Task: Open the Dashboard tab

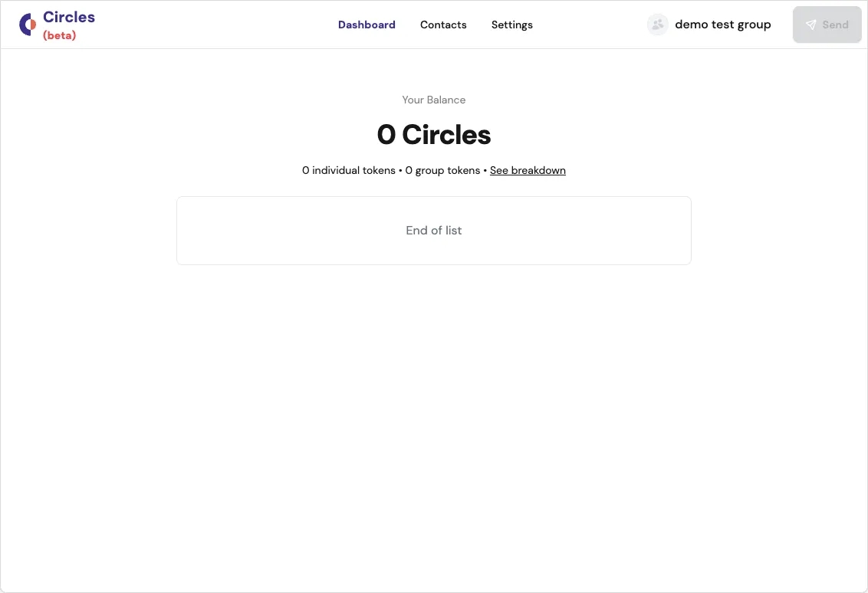Action: coord(367,25)
